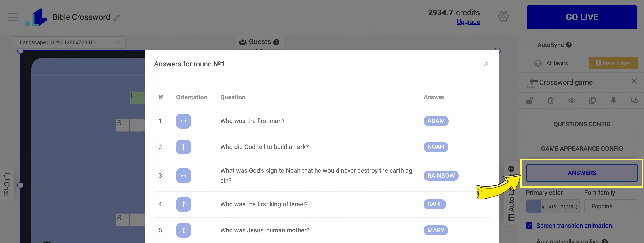Open the Poppins font family dropdown
Viewport: 644px width, 243px height.
(x=611, y=206)
